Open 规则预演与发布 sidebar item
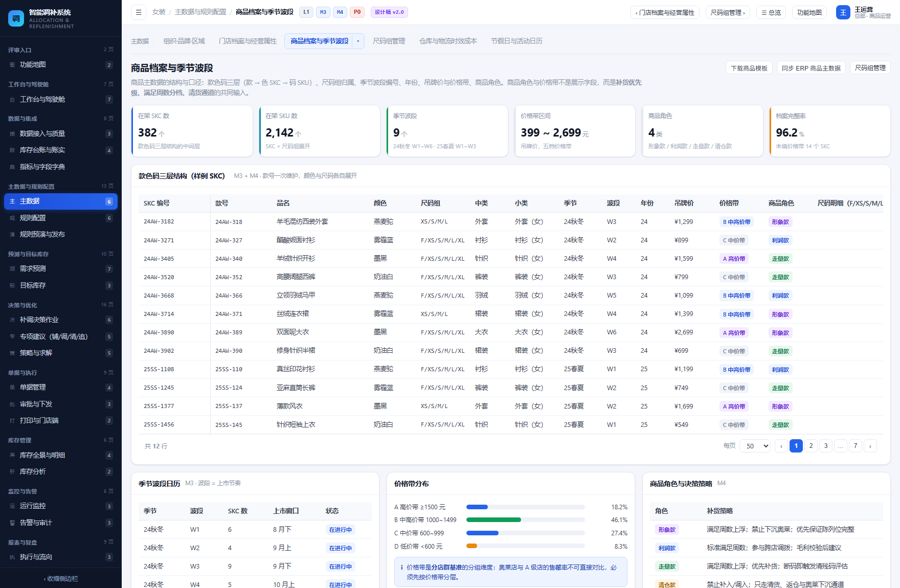The width and height of the screenshot is (900, 588). coord(61,234)
